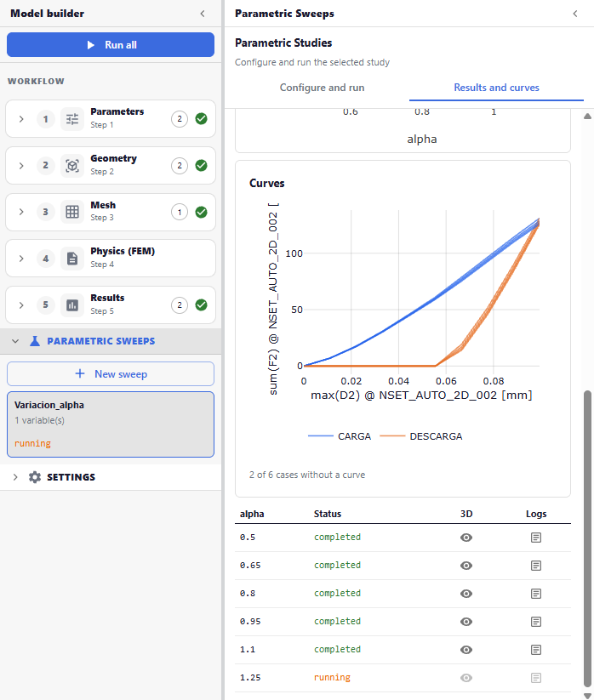Collapse the Parametric Sweeps panel
Image resolution: width=594 pixels, height=700 pixels.
(575, 14)
